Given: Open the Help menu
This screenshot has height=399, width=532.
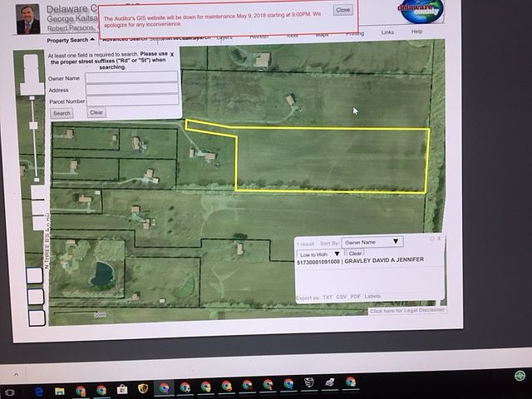Looking at the screenshot, I should 416,32.
